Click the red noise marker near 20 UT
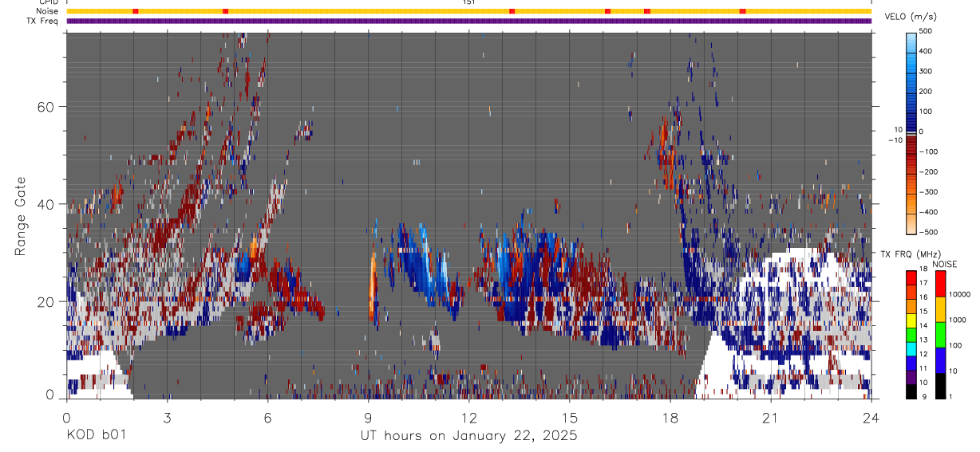This screenshot has width=980, height=452. pos(742,11)
